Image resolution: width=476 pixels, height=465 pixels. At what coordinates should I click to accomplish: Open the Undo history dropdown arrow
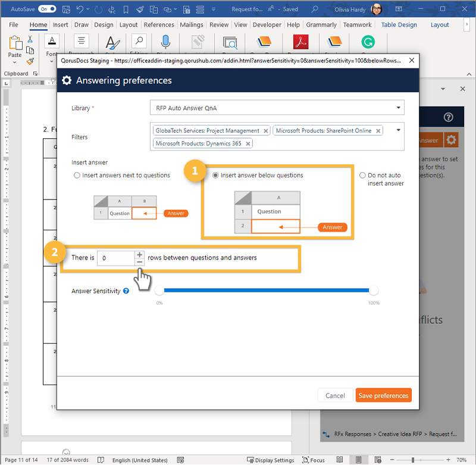click(x=88, y=9)
